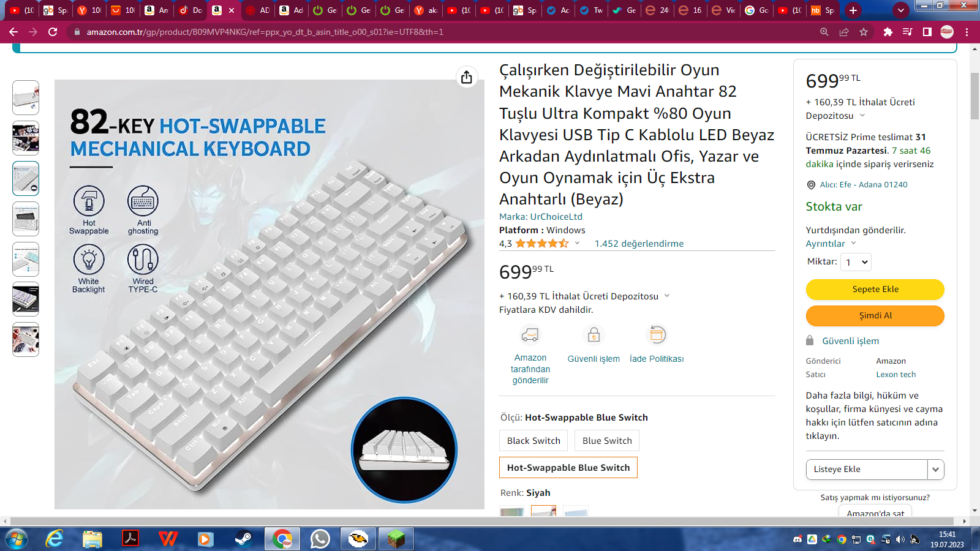Screen dimensions: 980x551
Task: Switch to the Twitter browser tab
Action: pyautogui.click(x=592, y=10)
